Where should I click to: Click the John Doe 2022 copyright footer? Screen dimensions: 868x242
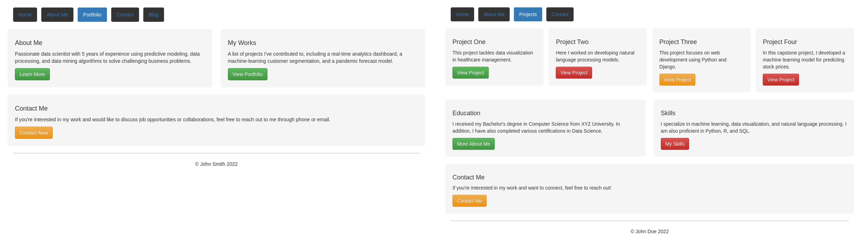point(649,232)
